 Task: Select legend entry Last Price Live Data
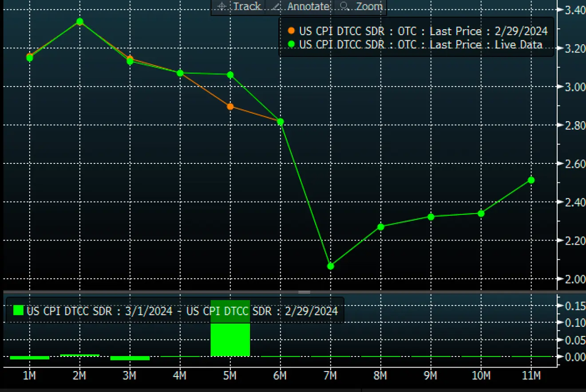415,44
